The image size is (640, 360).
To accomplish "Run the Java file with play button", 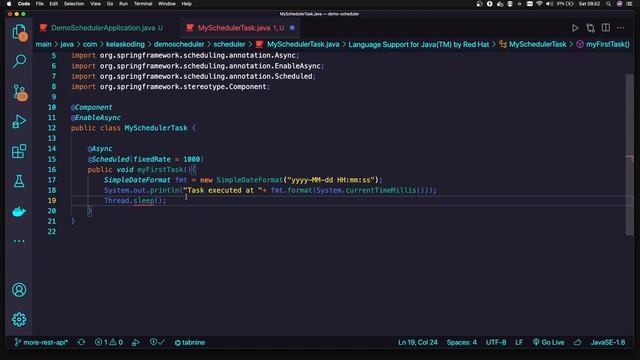I will coord(575,28).
